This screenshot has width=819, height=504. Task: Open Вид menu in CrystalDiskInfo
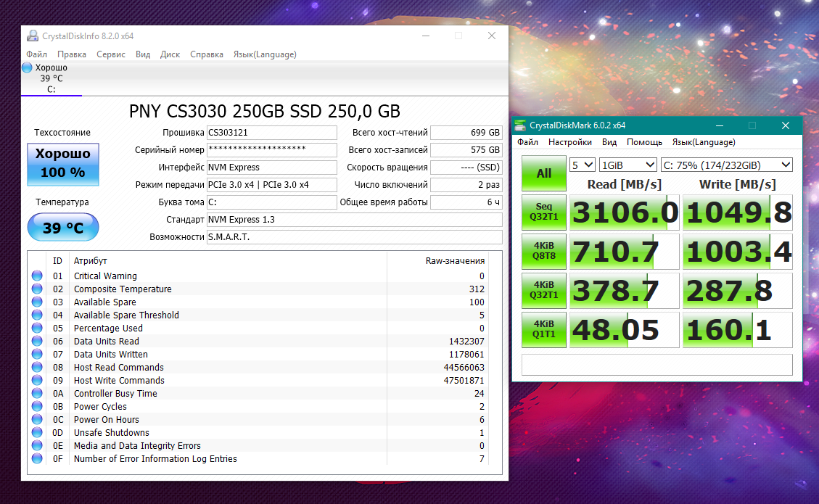coord(143,54)
